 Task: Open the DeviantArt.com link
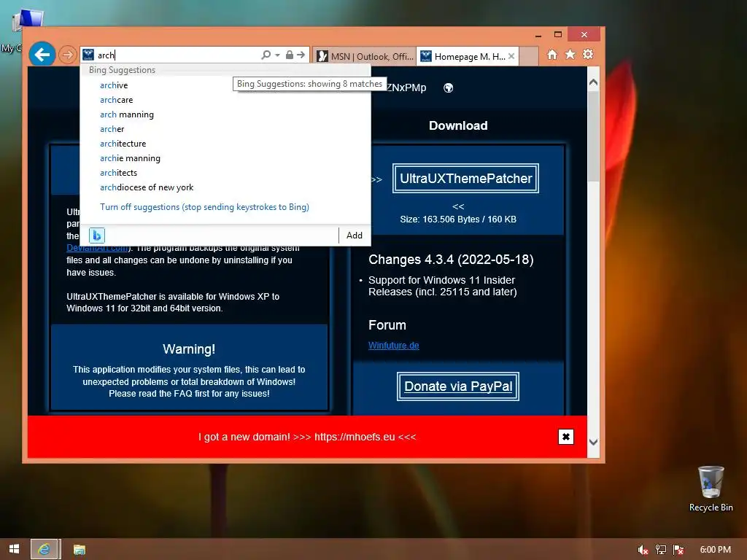click(97, 248)
